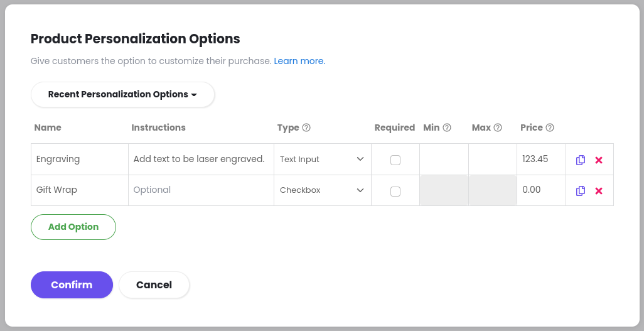Open the Engraving Text Input type dropdown
The image size is (644, 331).
(x=323, y=159)
